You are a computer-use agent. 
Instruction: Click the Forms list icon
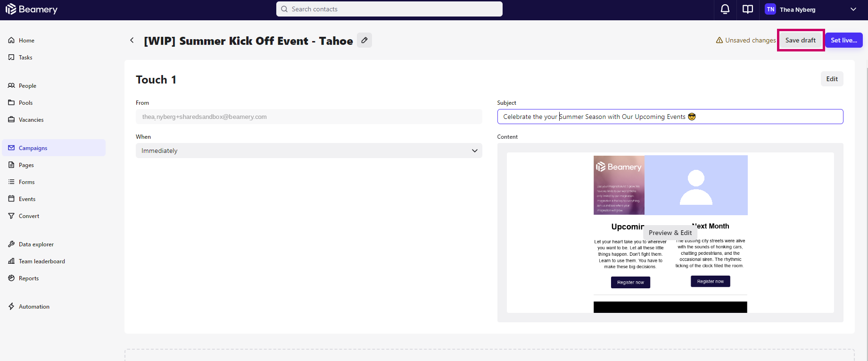click(x=11, y=182)
